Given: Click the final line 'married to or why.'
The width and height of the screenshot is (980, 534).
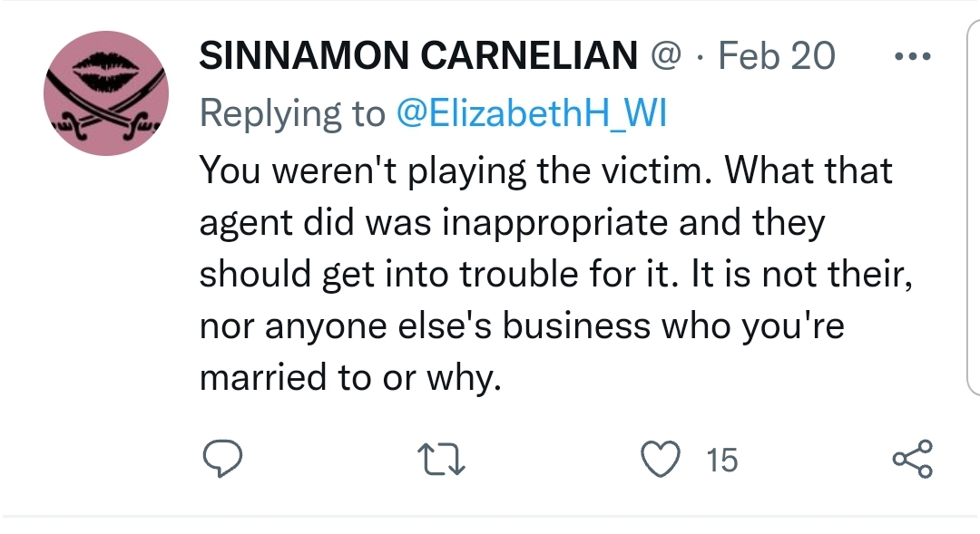Looking at the screenshot, I should (350, 378).
